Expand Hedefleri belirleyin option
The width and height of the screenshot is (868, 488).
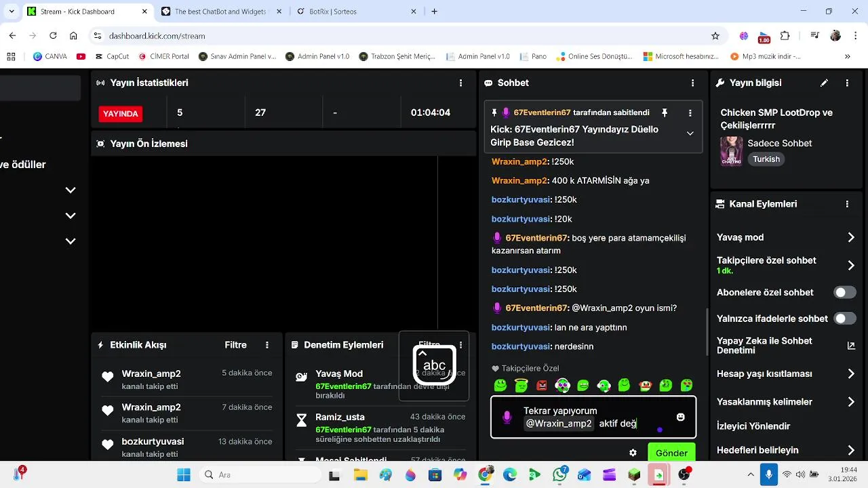coord(851,450)
